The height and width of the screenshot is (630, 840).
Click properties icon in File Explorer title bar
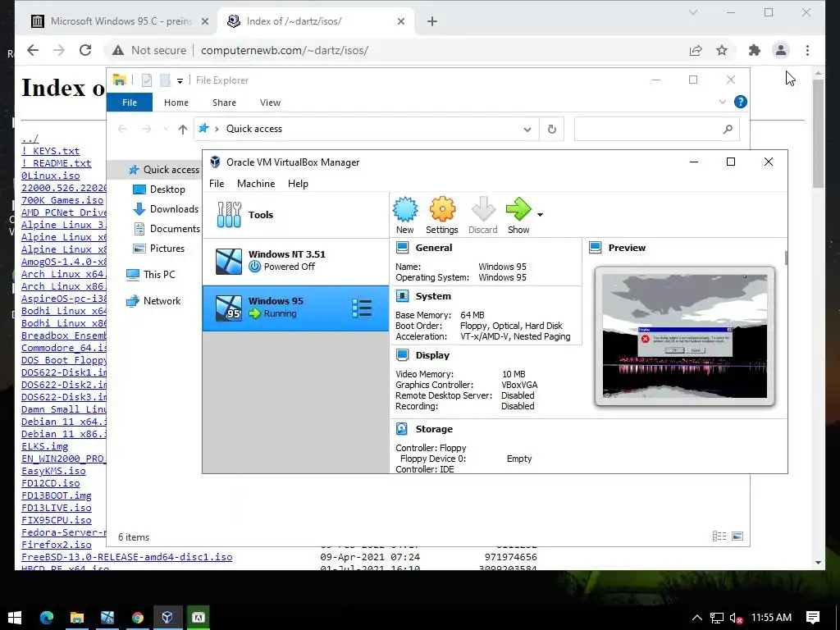tap(146, 80)
